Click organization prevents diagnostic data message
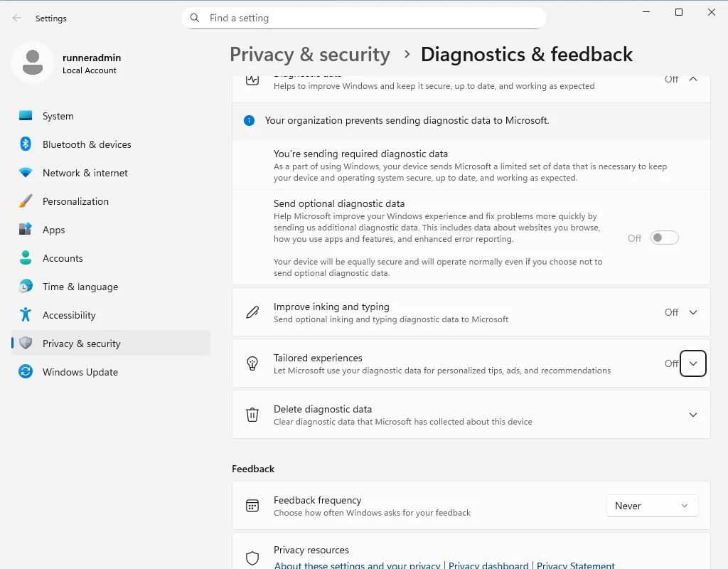Viewport: 728px width, 569px height. click(x=407, y=120)
